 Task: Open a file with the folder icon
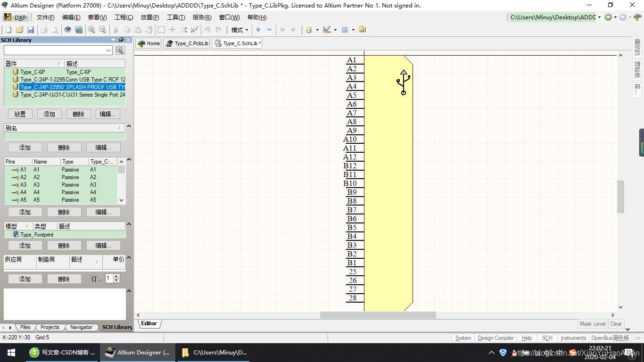click(x=20, y=30)
